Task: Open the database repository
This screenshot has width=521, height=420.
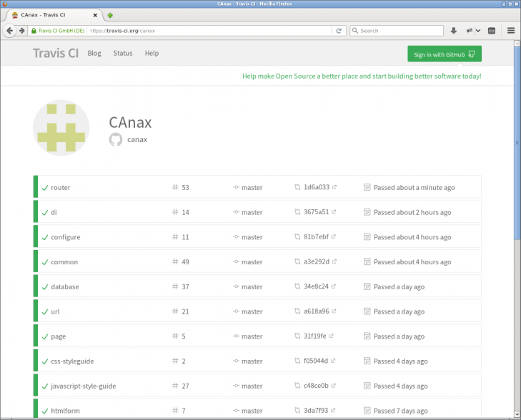Action: click(x=65, y=287)
